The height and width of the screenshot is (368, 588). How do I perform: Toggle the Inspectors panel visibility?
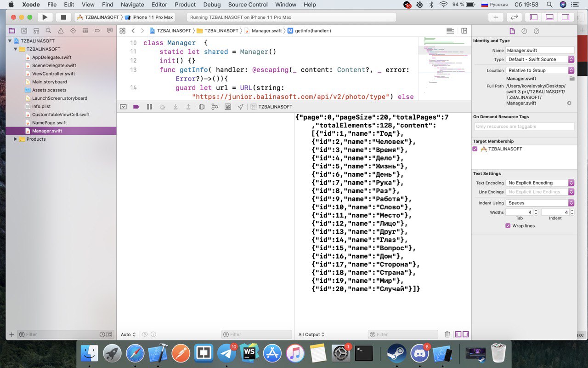(x=565, y=17)
